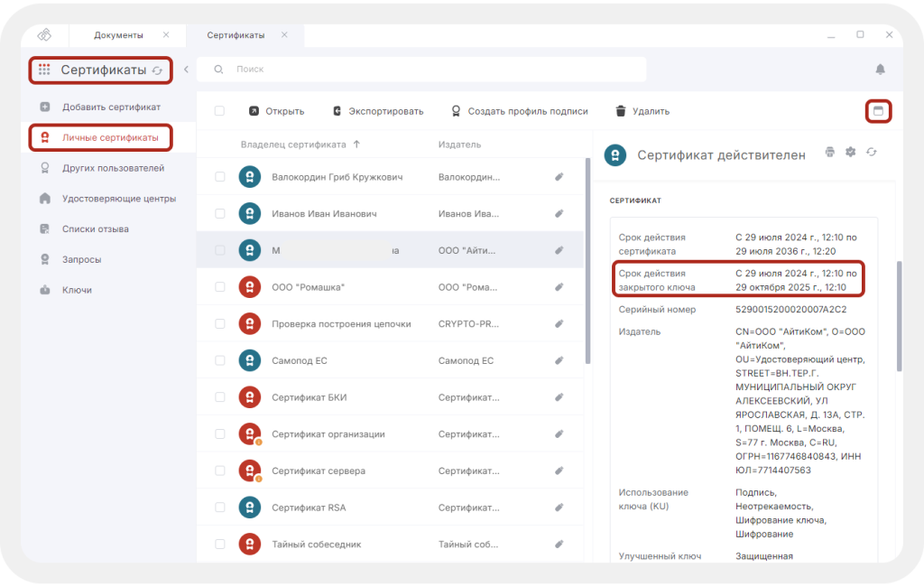The height and width of the screenshot is (587, 924).
Task: Print the certificate with printer icon
Action: [830, 153]
